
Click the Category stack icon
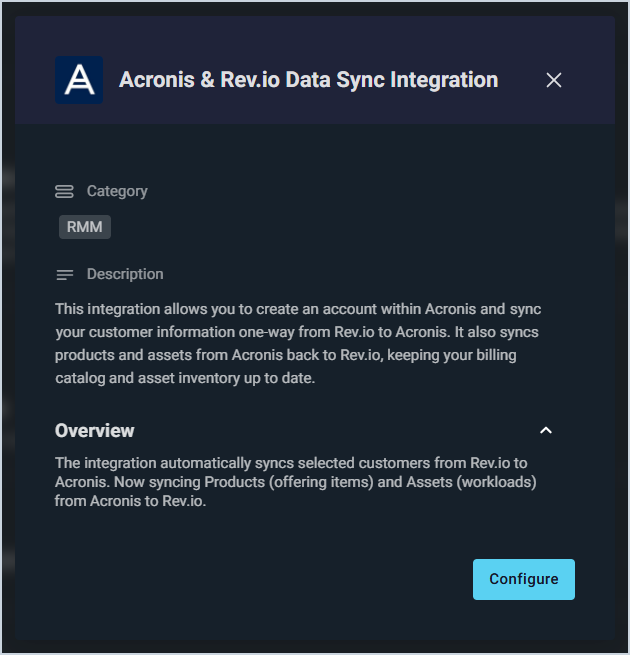pyautogui.click(x=64, y=191)
